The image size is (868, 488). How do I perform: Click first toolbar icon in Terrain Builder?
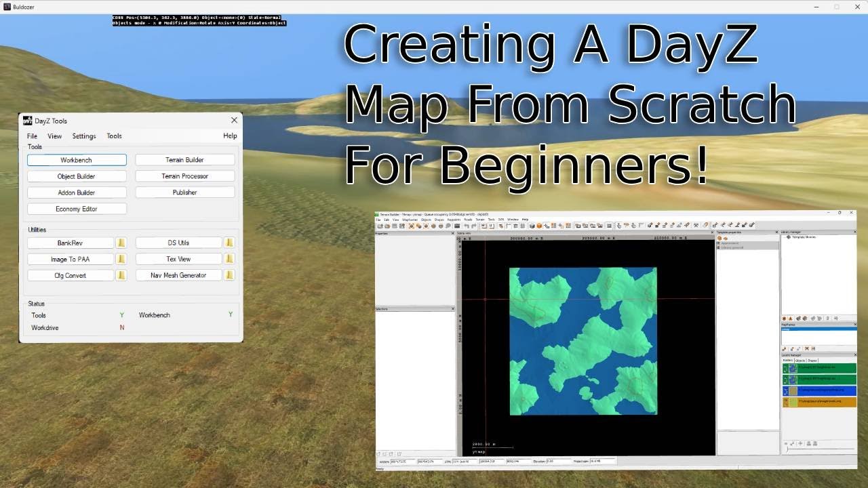[380, 226]
